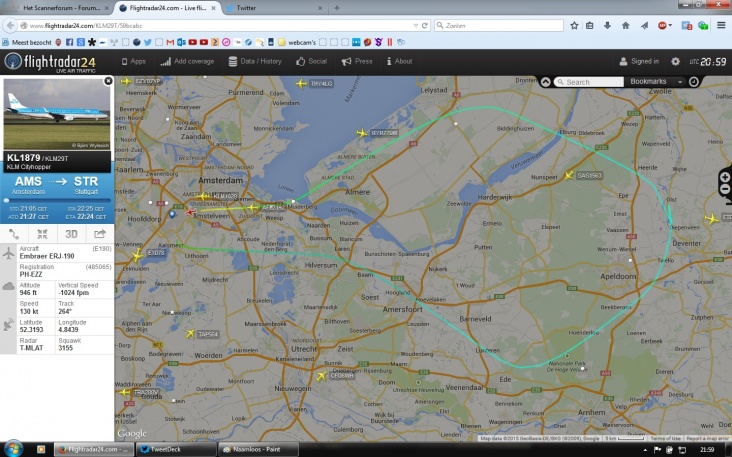
Task: Click the flightradar24 URL address bar
Action: click(215, 26)
